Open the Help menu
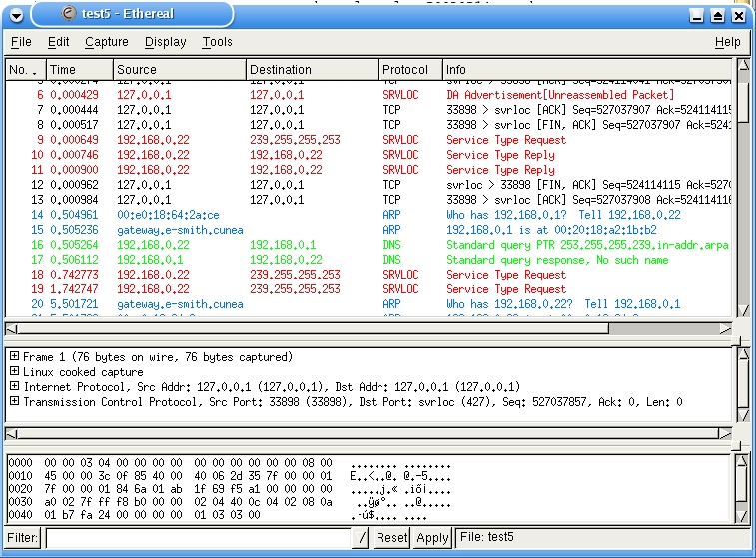The height and width of the screenshot is (558, 756). (x=727, y=42)
